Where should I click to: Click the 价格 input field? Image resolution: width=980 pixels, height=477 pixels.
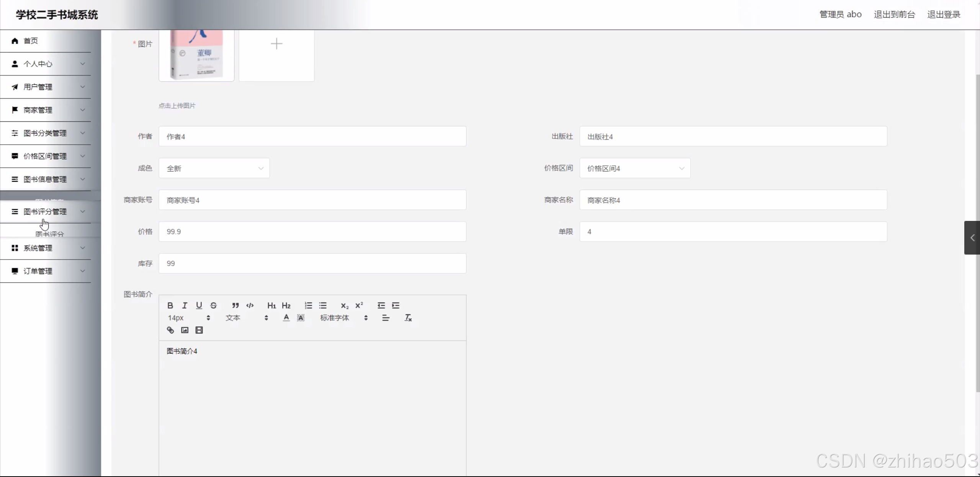[312, 232]
